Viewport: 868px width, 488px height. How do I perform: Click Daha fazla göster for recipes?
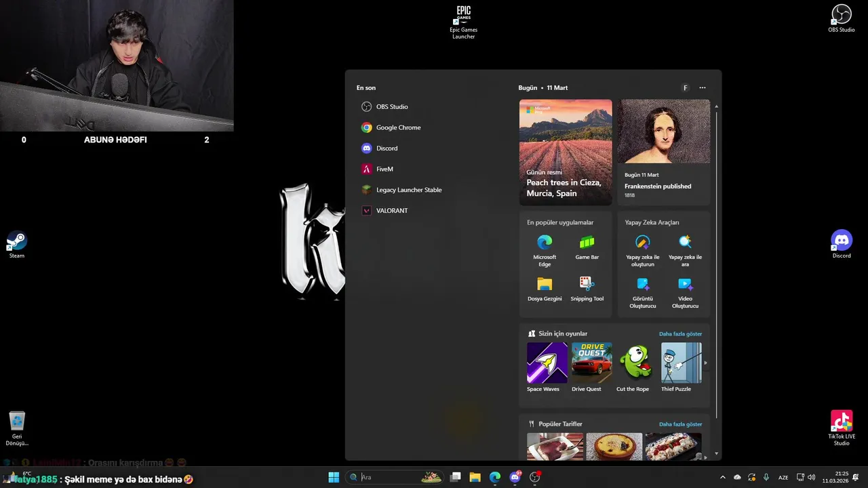click(x=680, y=424)
